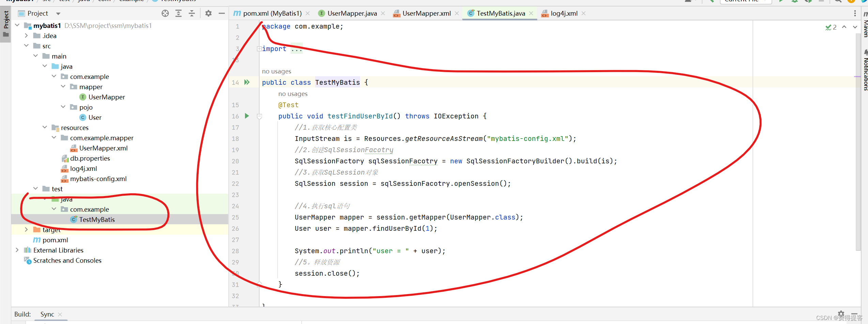This screenshot has width=868, height=324.
Task: Click the Collapse All icon in Project panel
Action: click(192, 13)
